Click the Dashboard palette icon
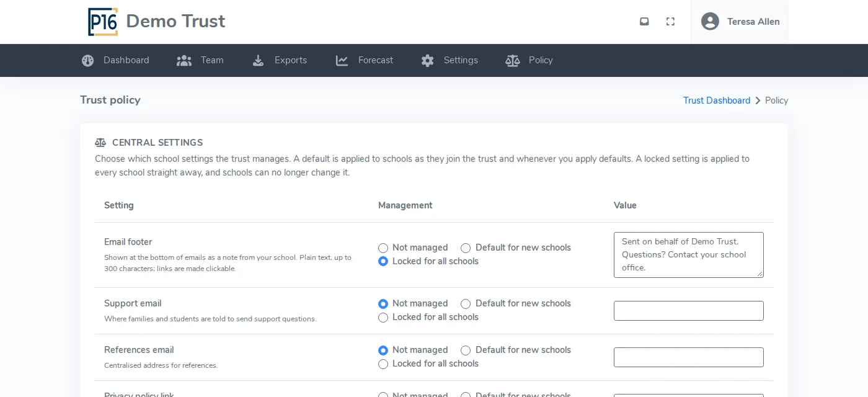This screenshot has width=868, height=397. click(88, 60)
